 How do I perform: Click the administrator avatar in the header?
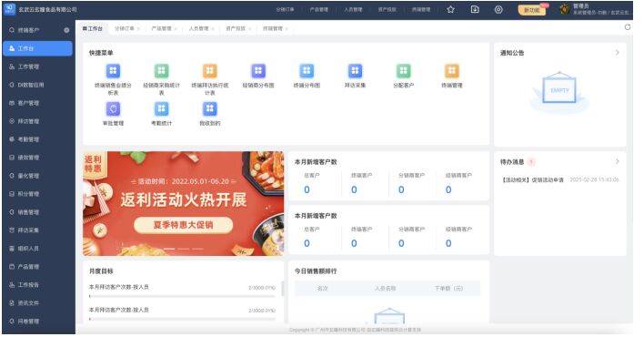tap(565, 9)
